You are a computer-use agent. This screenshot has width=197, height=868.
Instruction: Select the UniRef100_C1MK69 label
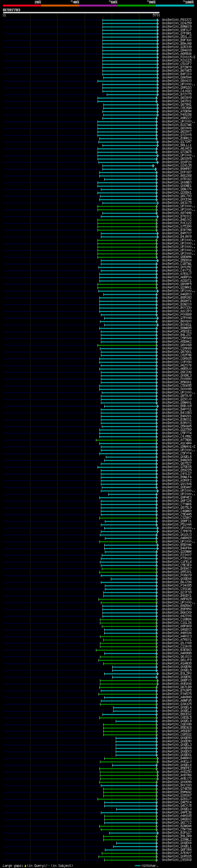tap(177, 349)
